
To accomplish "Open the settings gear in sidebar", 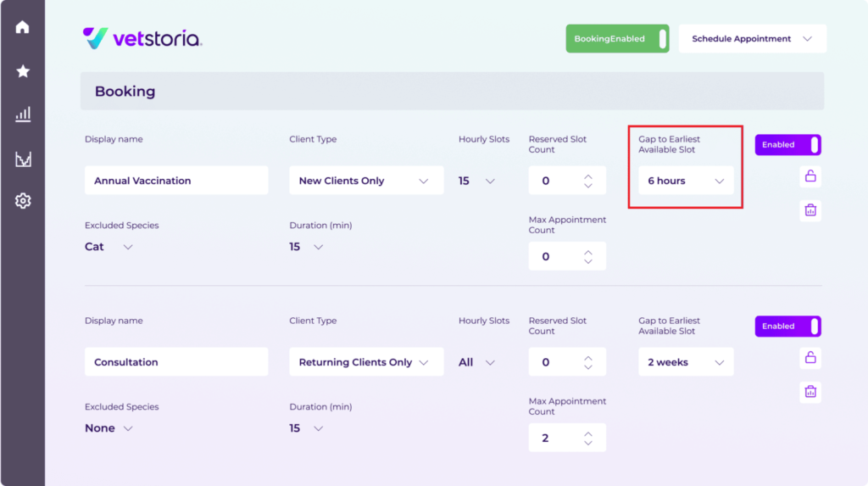I will tap(23, 201).
